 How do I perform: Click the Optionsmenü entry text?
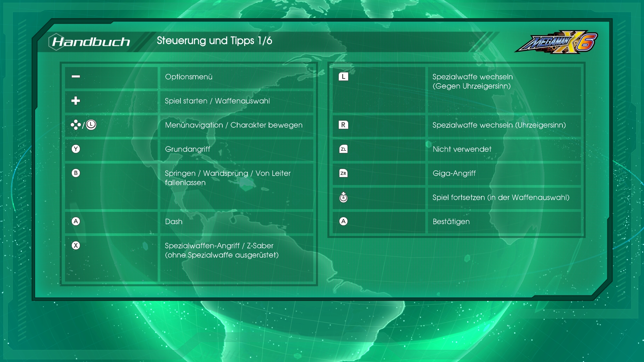(189, 77)
